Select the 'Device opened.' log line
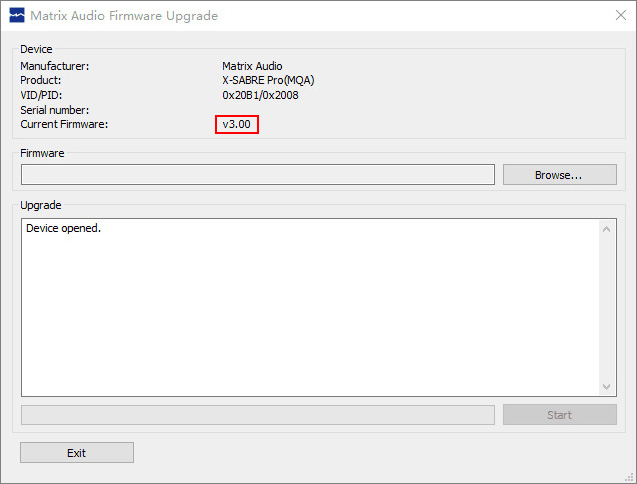Image resolution: width=637 pixels, height=484 pixels. tap(63, 228)
